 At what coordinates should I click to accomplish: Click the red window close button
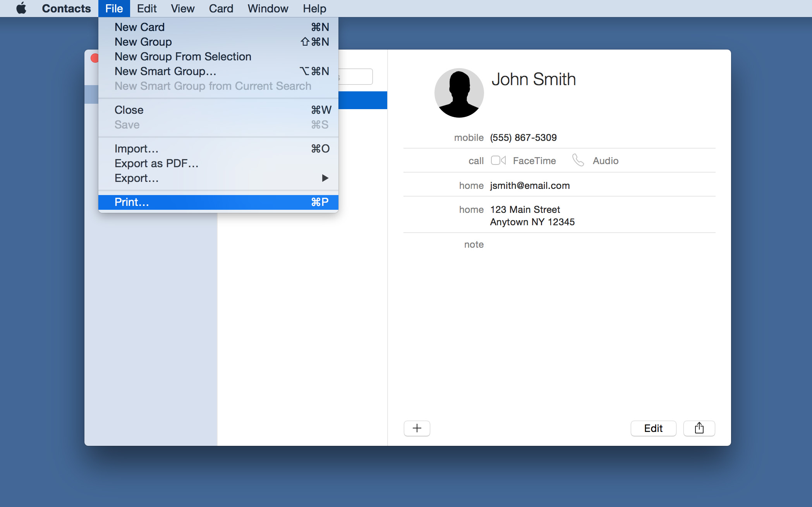click(94, 58)
